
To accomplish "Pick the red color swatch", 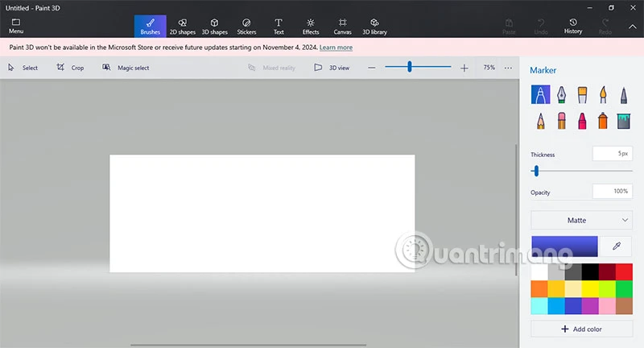I will pyautogui.click(x=624, y=272).
